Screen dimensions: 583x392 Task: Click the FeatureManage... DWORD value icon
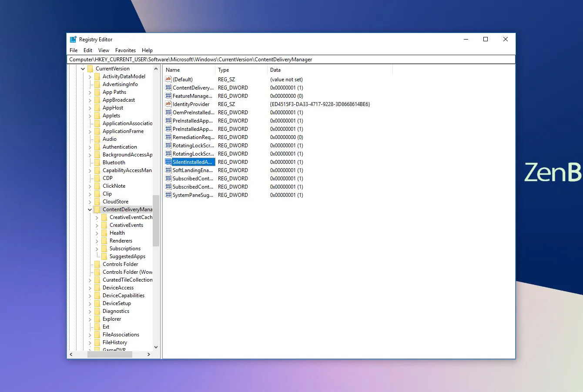[x=168, y=96]
